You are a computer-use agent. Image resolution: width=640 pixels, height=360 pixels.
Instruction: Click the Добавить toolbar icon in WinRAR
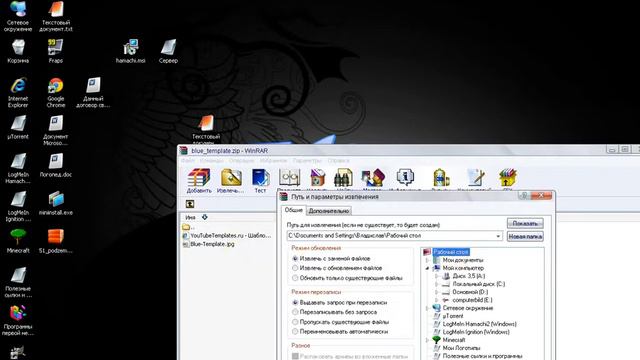[199, 180]
